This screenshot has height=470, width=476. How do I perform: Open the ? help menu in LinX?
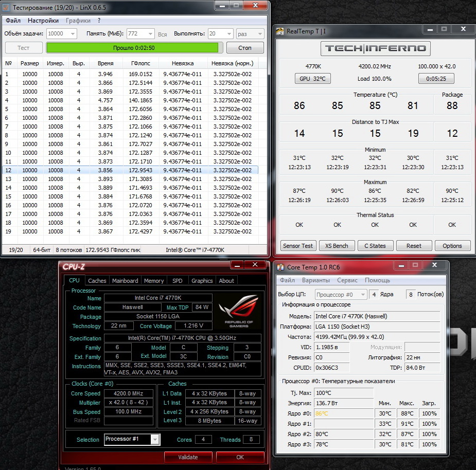tap(99, 21)
